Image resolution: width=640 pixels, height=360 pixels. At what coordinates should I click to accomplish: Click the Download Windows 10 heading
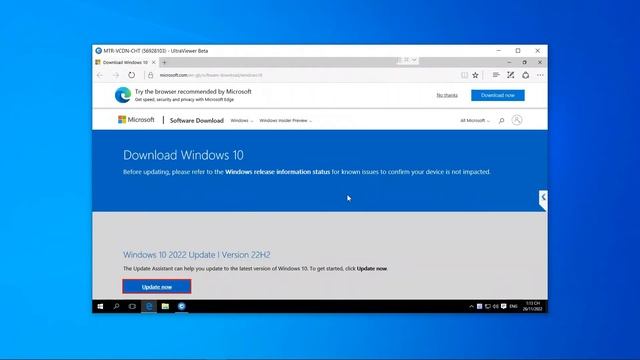(x=183, y=155)
